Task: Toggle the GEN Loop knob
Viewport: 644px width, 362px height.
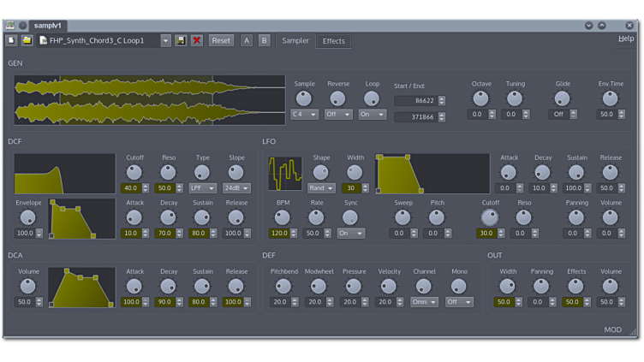Action: click(x=372, y=98)
